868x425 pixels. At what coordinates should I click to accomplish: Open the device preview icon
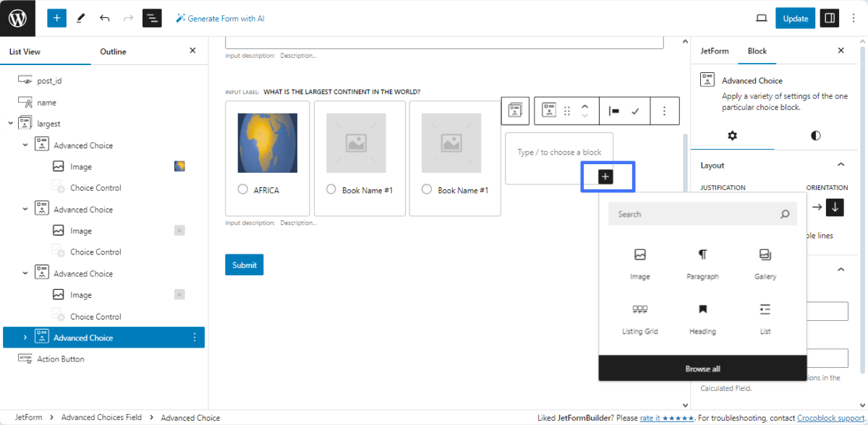761,18
